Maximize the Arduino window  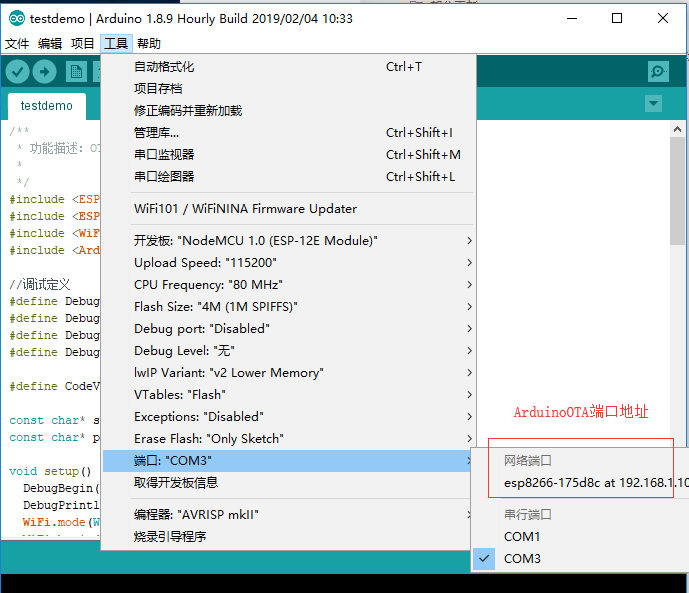pos(617,18)
